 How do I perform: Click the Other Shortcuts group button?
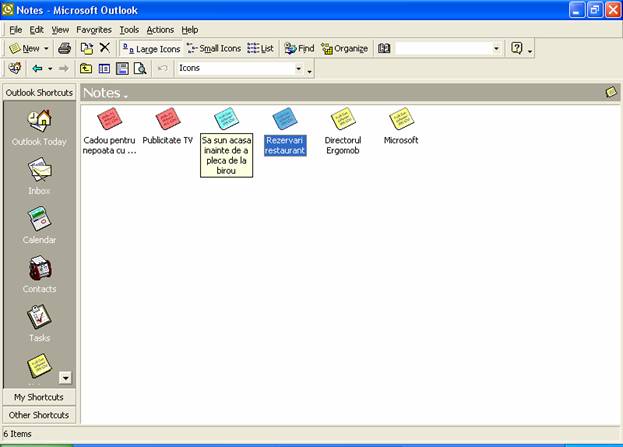[40, 414]
